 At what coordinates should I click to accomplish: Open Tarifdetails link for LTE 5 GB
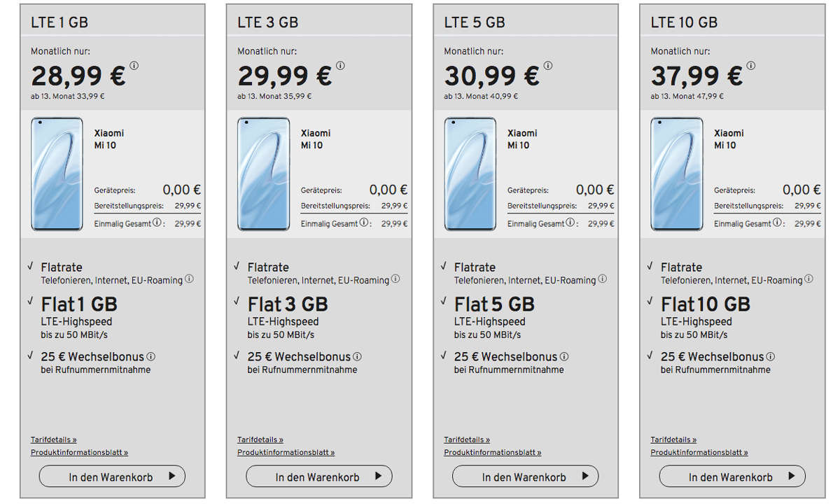pyautogui.click(x=467, y=440)
